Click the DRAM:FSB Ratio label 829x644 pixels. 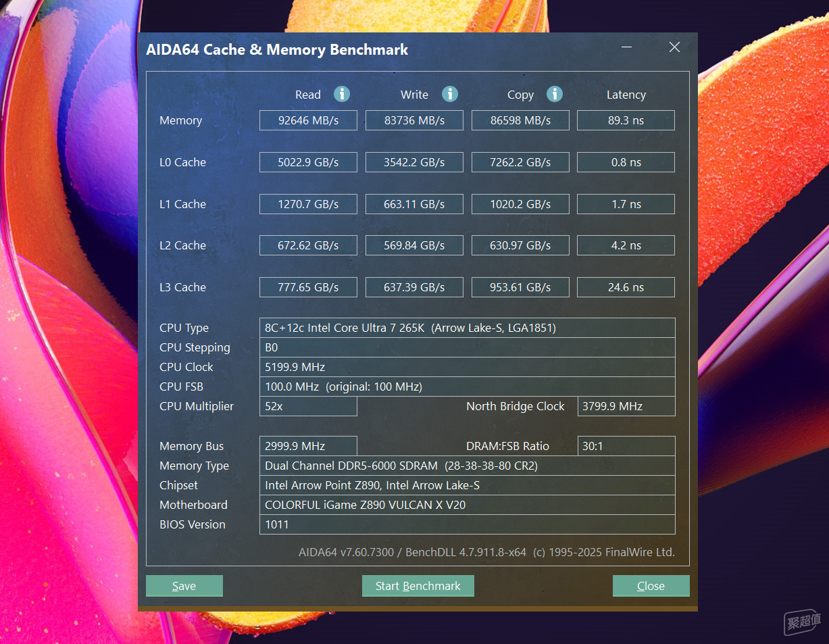[x=507, y=446]
